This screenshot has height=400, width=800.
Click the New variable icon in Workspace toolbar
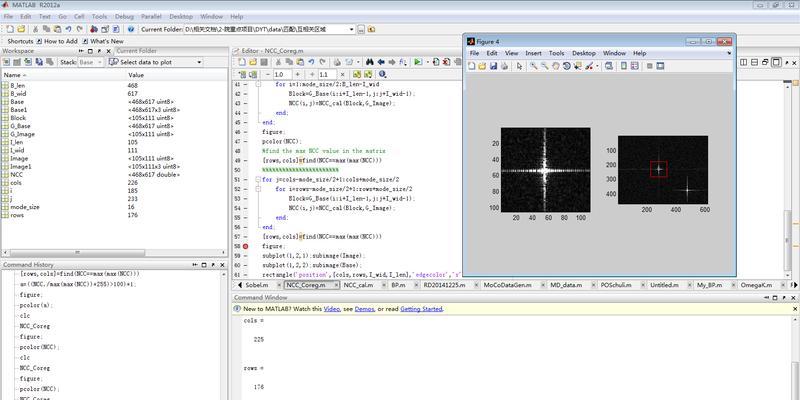[6, 62]
